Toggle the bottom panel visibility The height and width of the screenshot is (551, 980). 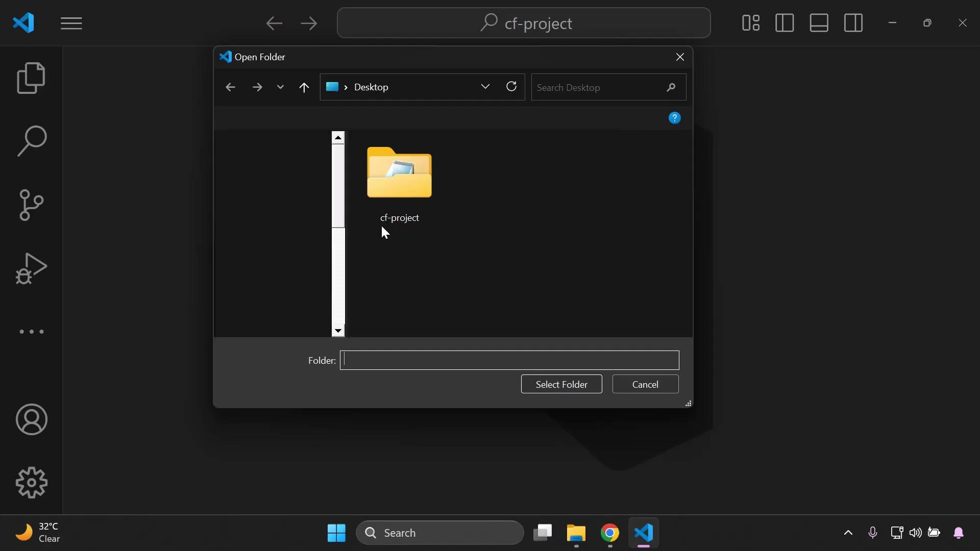819,23
